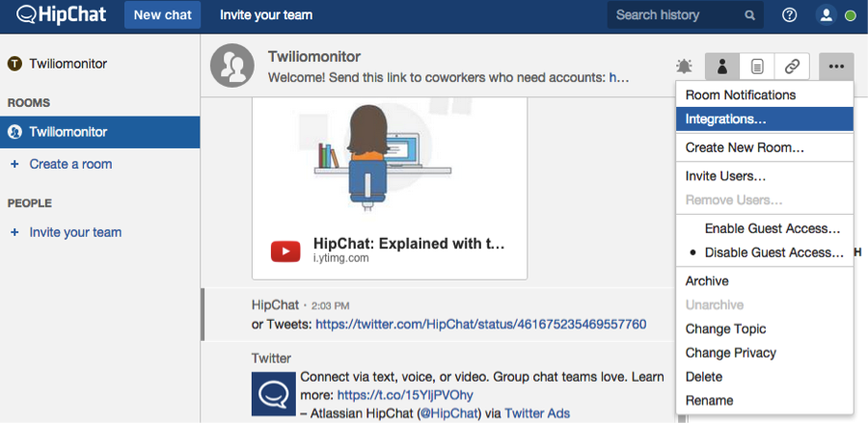Click the Twiliomonitor team name in sidebar
Image resolution: width=868 pixels, height=423 pixels.
[x=68, y=64]
